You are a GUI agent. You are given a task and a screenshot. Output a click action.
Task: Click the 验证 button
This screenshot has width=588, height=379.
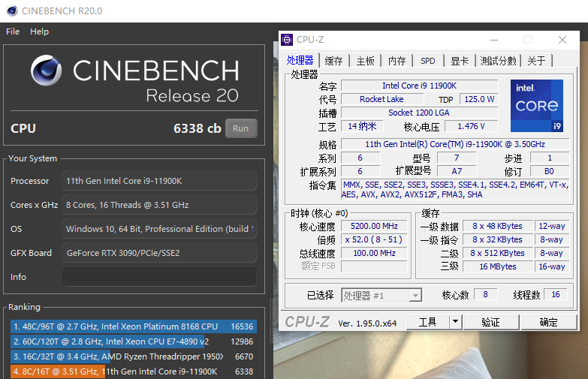(x=490, y=322)
